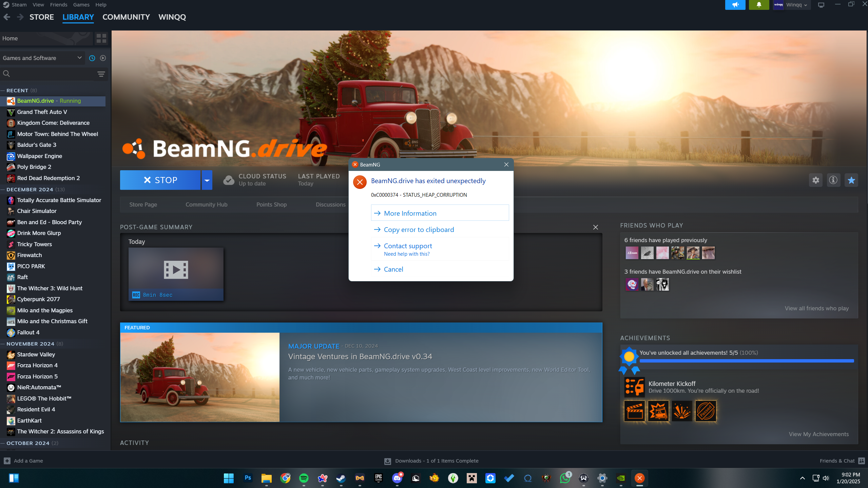Open the Winqq account dropdown
Viewport: 868px width, 488px height.
click(796, 5)
